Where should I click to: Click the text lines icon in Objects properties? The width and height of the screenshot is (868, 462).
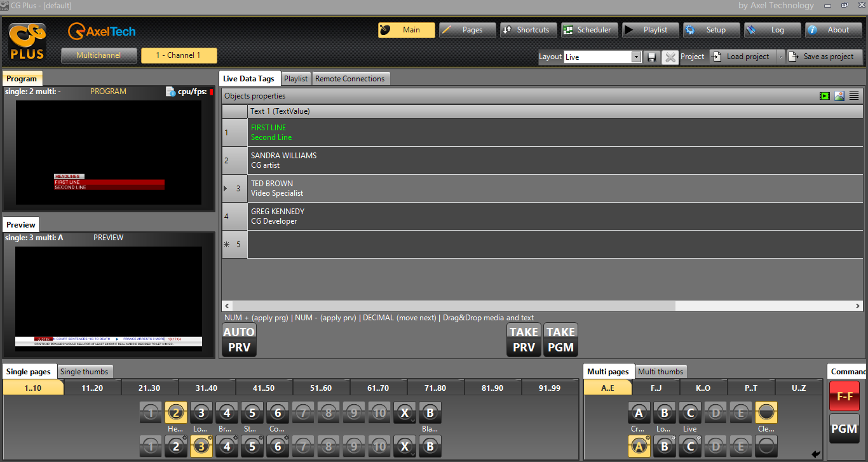854,96
